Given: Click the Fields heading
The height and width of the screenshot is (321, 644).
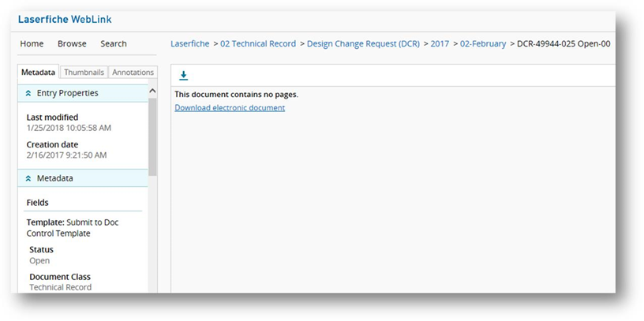Looking at the screenshot, I should (x=37, y=203).
